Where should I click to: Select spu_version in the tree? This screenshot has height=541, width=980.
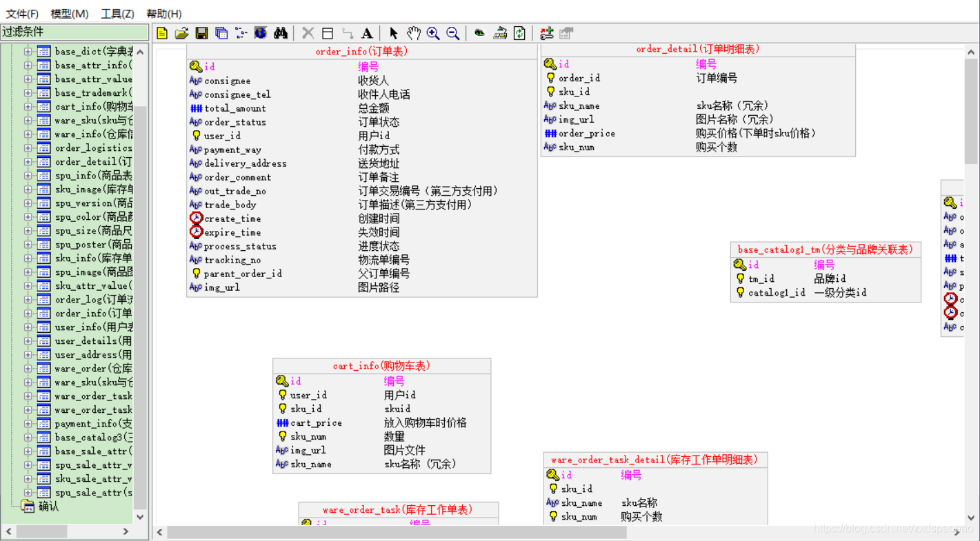coord(92,203)
